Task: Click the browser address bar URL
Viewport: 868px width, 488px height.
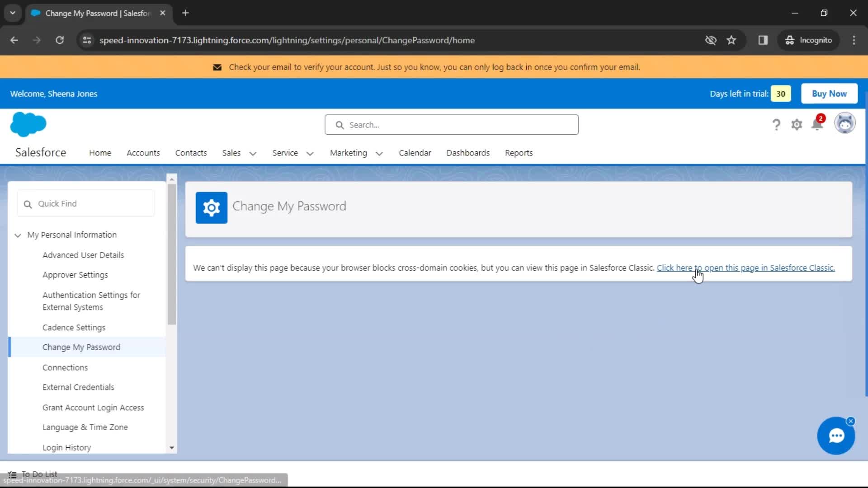Action: [287, 40]
